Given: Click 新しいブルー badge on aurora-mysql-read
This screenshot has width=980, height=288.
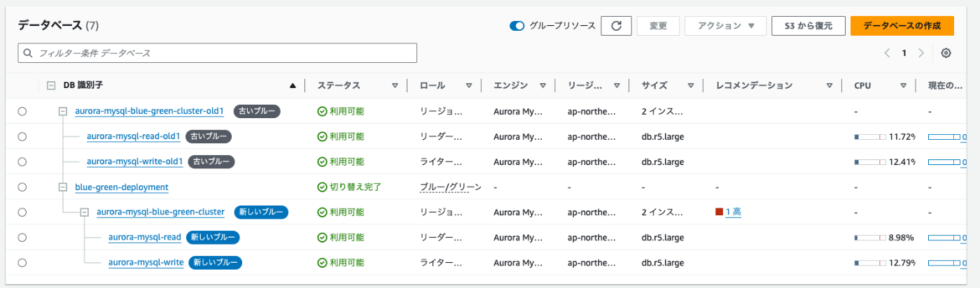Looking at the screenshot, I should (213, 238).
